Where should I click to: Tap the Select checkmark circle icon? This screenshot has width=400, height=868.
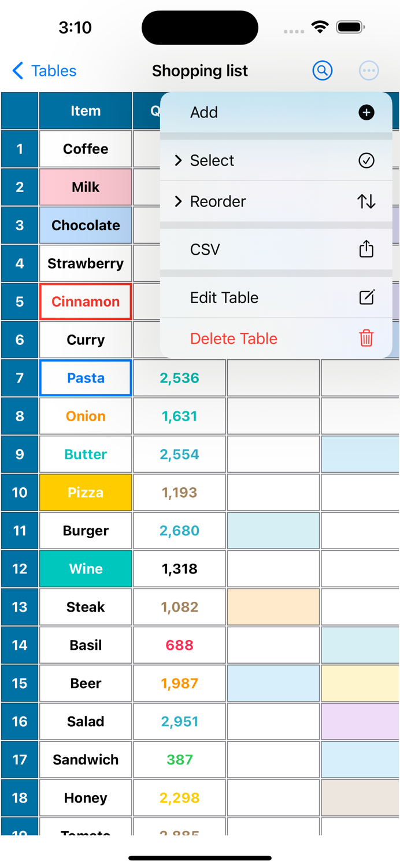coord(366,160)
